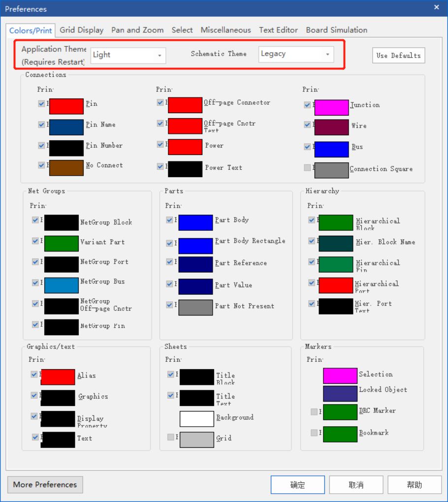Screen dimensions: 448x502
Task: Select the Colors/Print tab
Action: click(x=31, y=31)
